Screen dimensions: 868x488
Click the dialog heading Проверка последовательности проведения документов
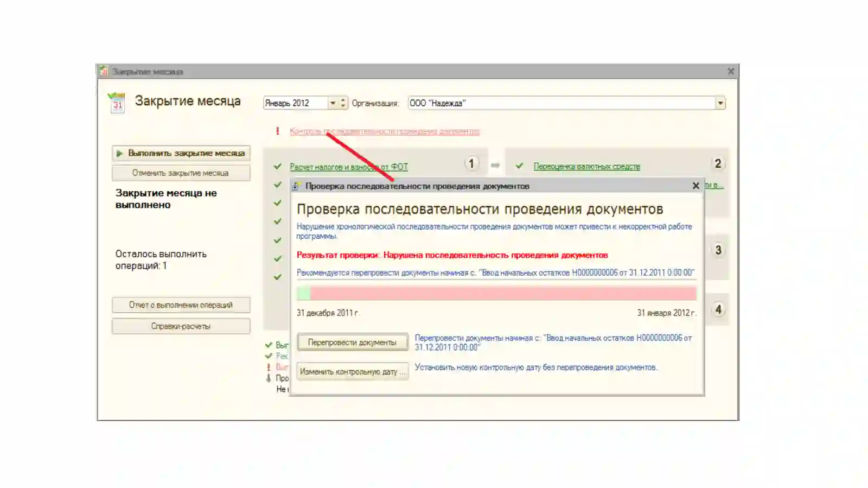coord(480,210)
